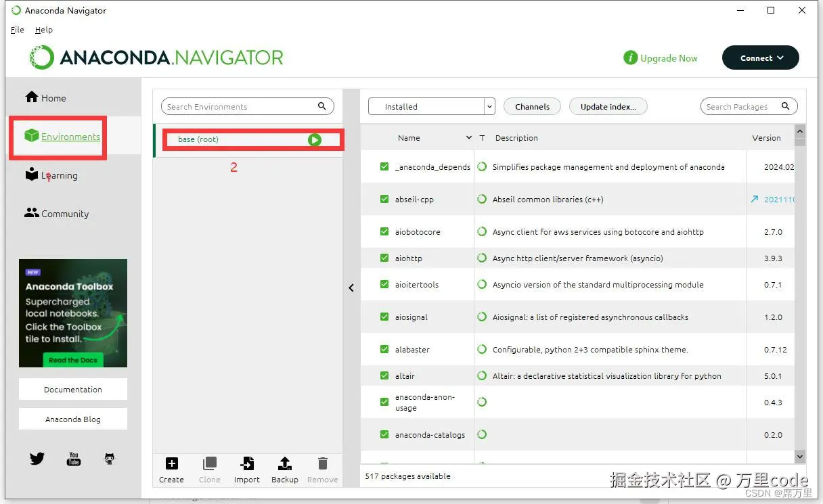Click the aiobotocore version 2.7.0

click(773, 231)
